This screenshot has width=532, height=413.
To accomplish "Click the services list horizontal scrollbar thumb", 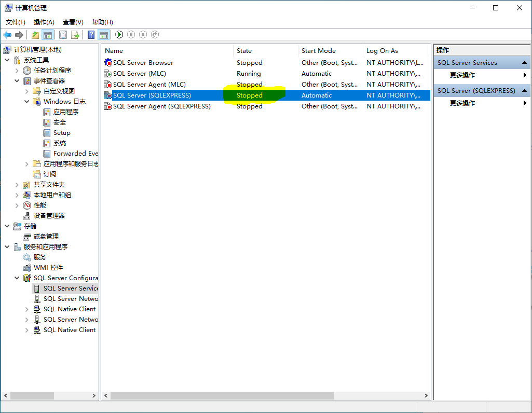I will pyautogui.click(x=222, y=396).
